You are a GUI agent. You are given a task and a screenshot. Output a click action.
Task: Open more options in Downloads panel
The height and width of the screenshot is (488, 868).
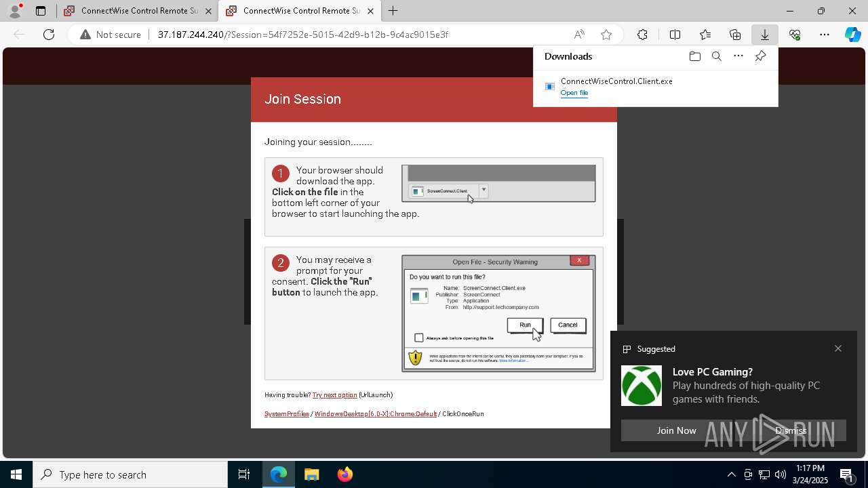pos(738,56)
